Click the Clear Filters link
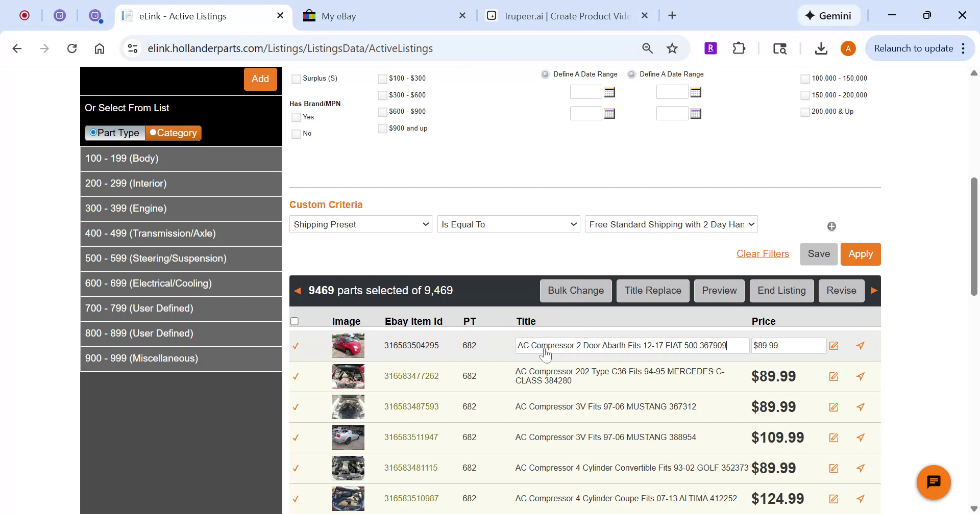The height and width of the screenshot is (514, 980). pos(763,253)
